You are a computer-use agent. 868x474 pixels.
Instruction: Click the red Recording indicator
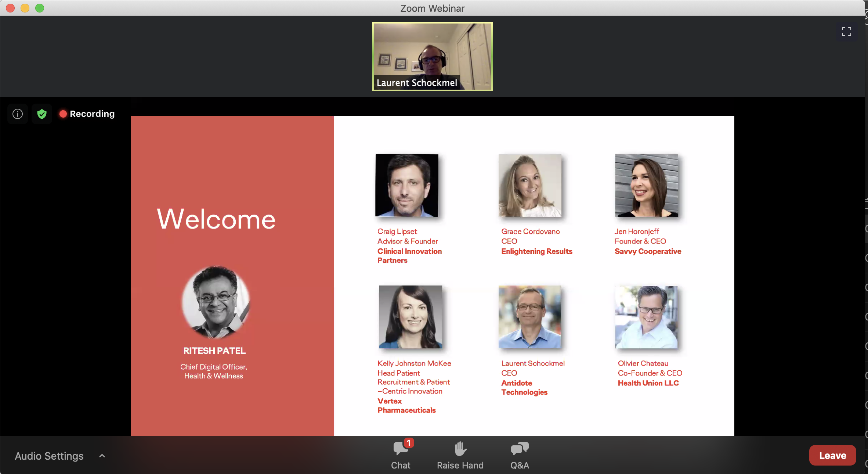click(87, 114)
